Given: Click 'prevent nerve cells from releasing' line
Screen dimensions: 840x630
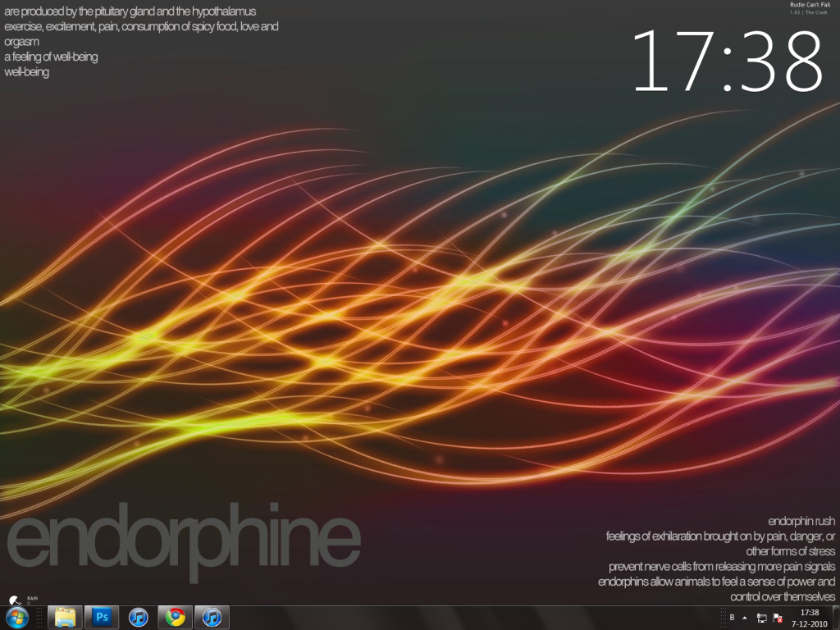Looking at the screenshot, I should [722, 566].
